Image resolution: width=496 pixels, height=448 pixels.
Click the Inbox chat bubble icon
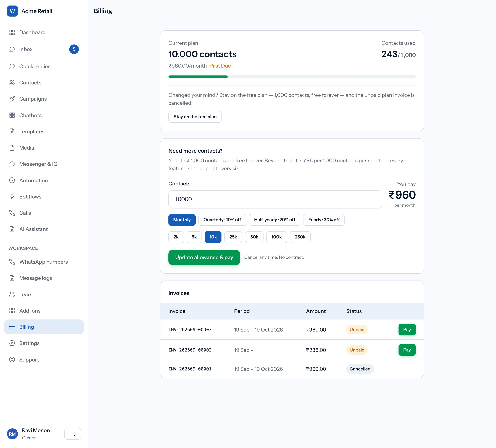point(12,49)
